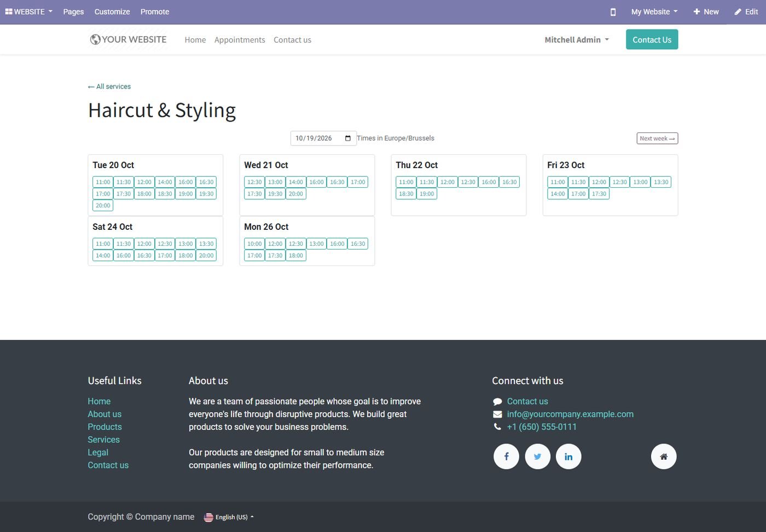Click the Edit button in top bar
The width and height of the screenshot is (766, 532).
click(x=746, y=11)
